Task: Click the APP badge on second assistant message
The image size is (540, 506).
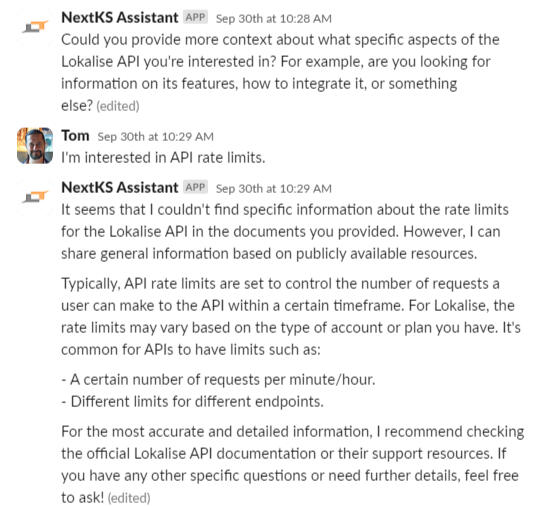Action: [x=195, y=187]
